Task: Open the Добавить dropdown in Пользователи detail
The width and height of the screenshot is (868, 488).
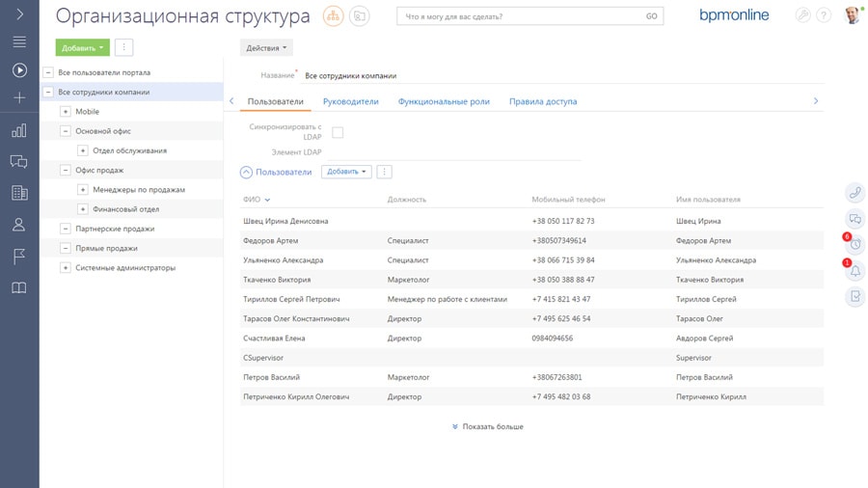Action: 346,172
